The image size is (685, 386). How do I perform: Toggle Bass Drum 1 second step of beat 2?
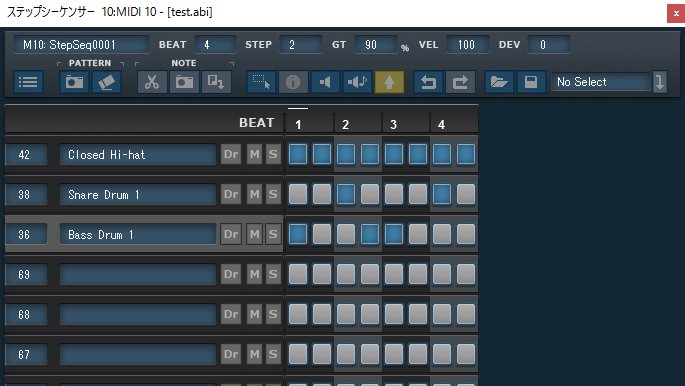[370, 234]
